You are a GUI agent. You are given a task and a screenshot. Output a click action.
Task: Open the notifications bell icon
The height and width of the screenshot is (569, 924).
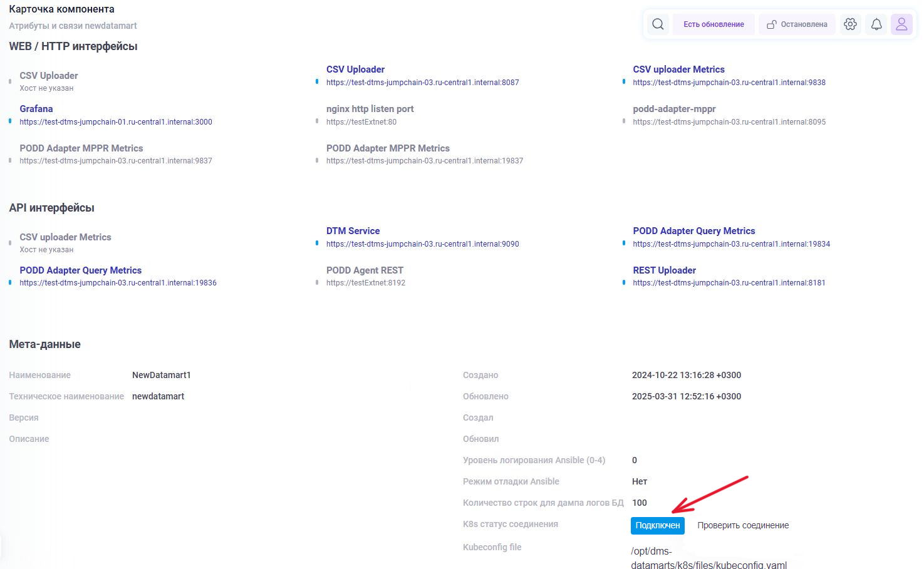[876, 24]
